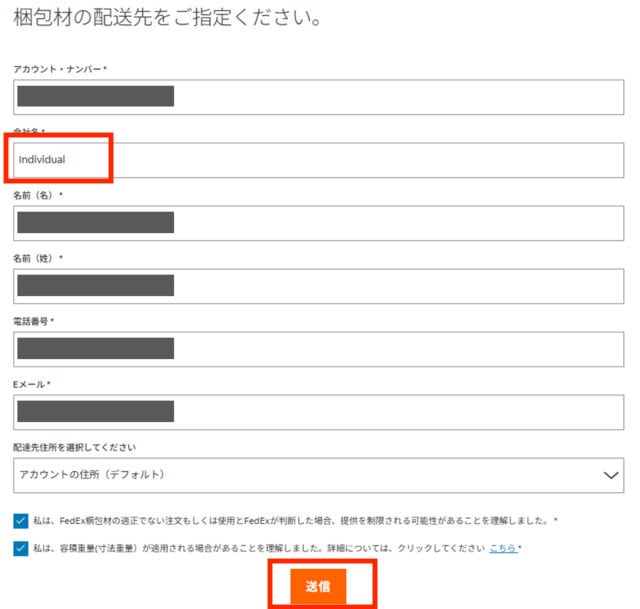Open the こちら details link
The width and height of the screenshot is (640, 609).
coord(502,548)
